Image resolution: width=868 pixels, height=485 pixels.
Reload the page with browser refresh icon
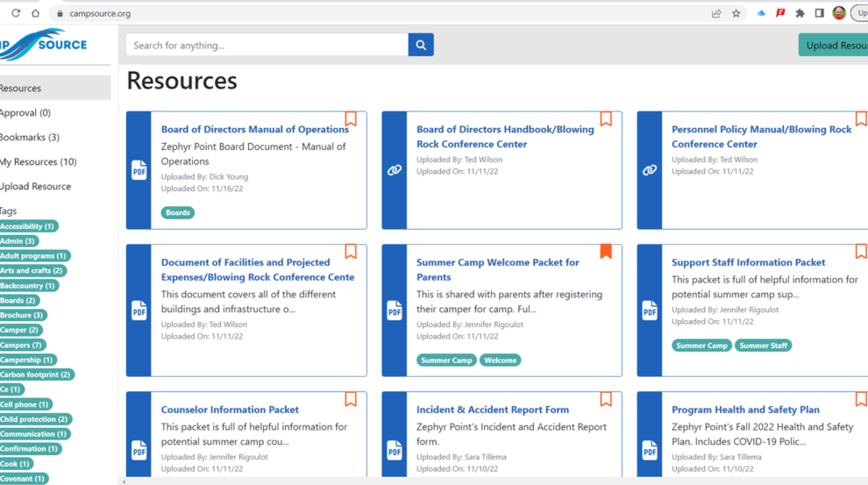click(x=16, y=13)
